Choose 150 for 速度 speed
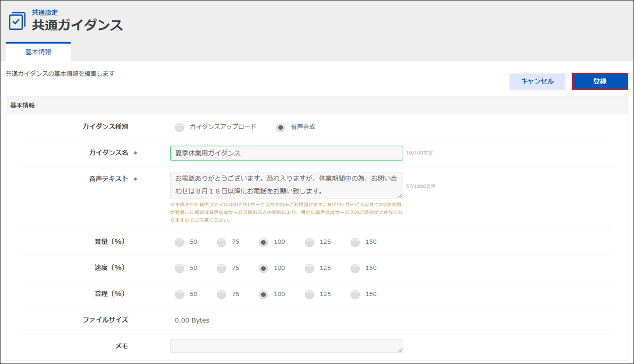 click(355, 268)
